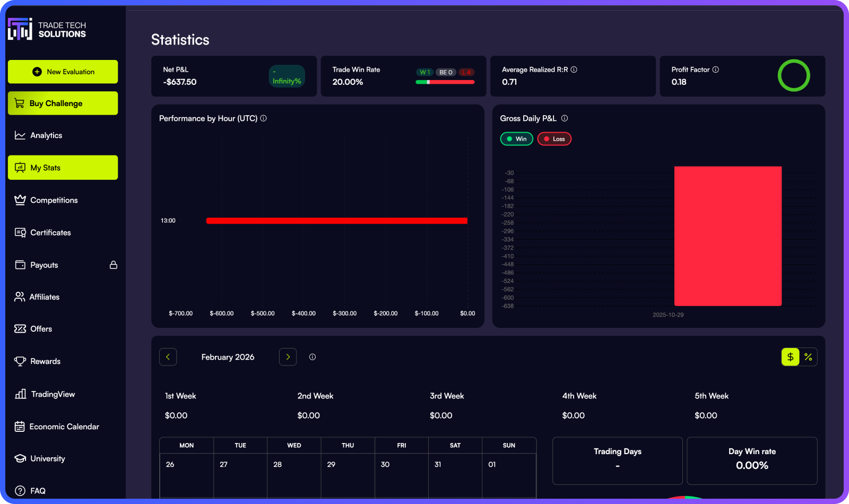Go to the previous month in the calendar
The height and width of the screenshot is (504, 849).
pyautogui.click(x=168, y=357)
